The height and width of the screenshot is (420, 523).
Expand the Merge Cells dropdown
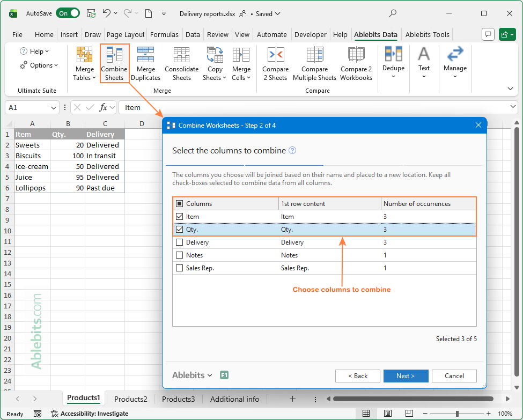[241, 63]
